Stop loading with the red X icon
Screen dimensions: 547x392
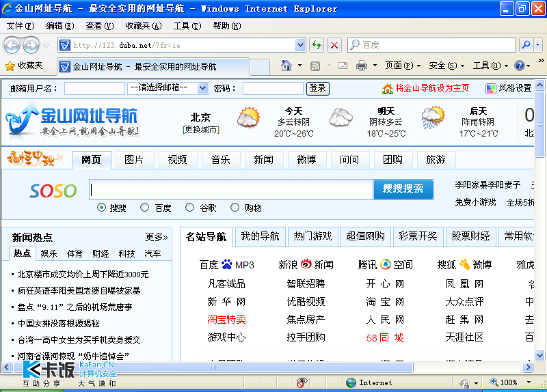pos(334,45)
